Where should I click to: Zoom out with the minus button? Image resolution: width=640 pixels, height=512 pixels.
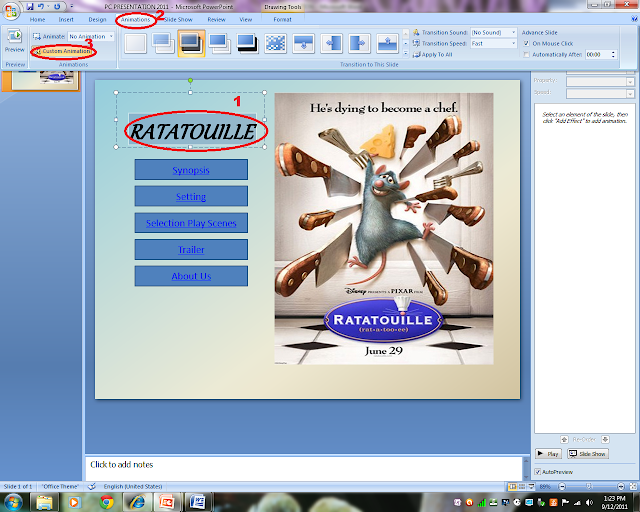point(562,486)
